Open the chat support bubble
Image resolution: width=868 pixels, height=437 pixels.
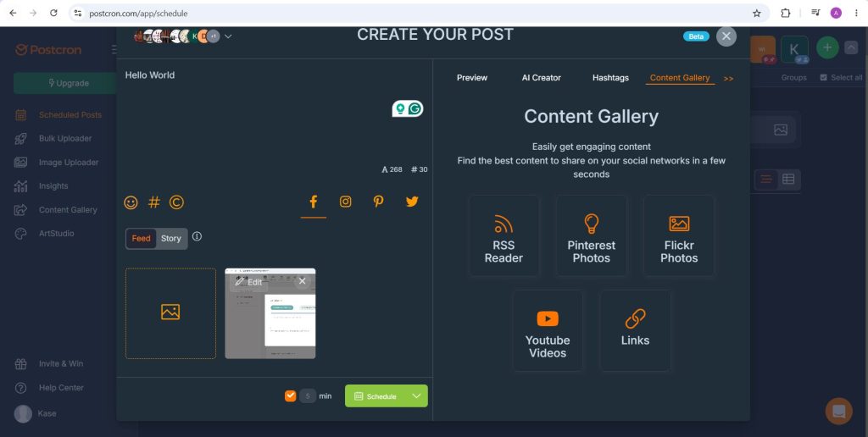tap(838, 411)
